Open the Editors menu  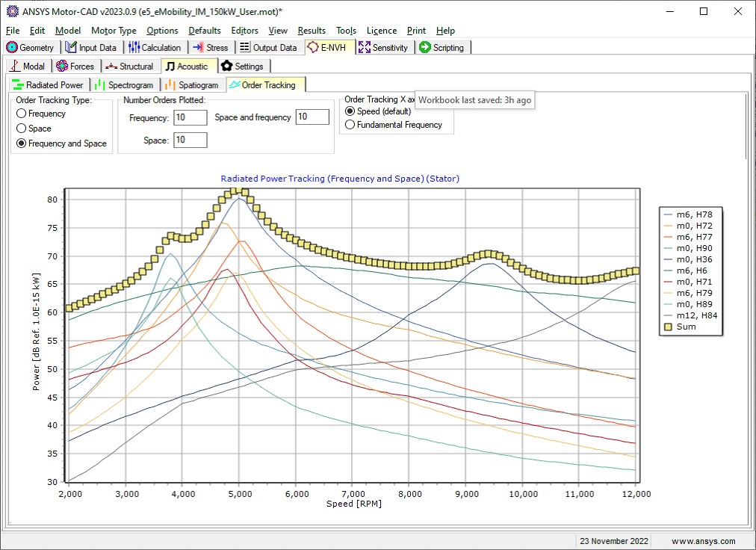click(x=245, y=31)
